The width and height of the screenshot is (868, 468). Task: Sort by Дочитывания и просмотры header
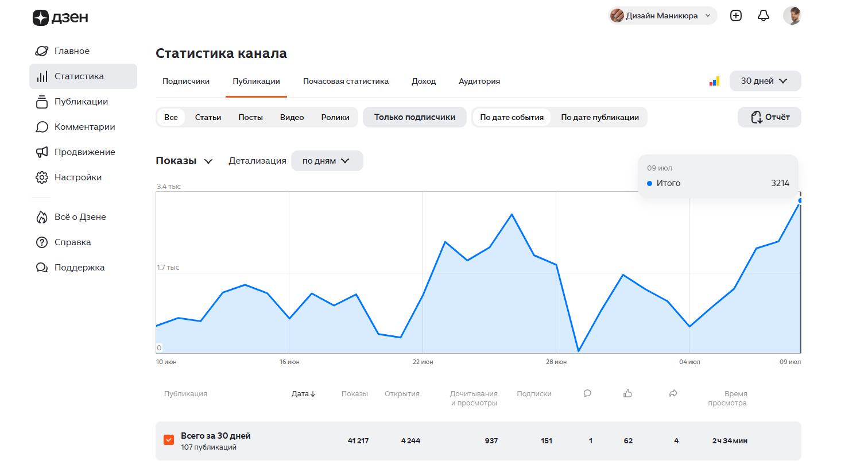click(x=474, y=399)
